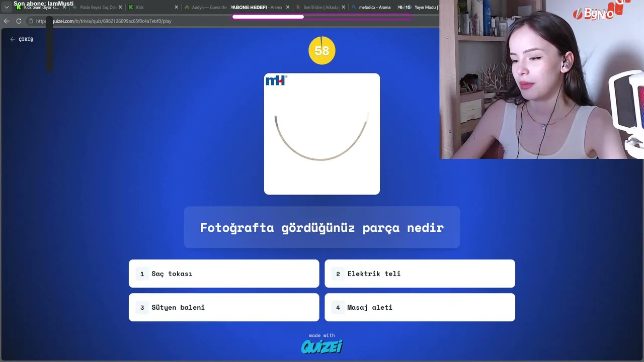
Task: Click the MH logo on the quiz photo
Action: pyautogui.click(x=276, y=80)
